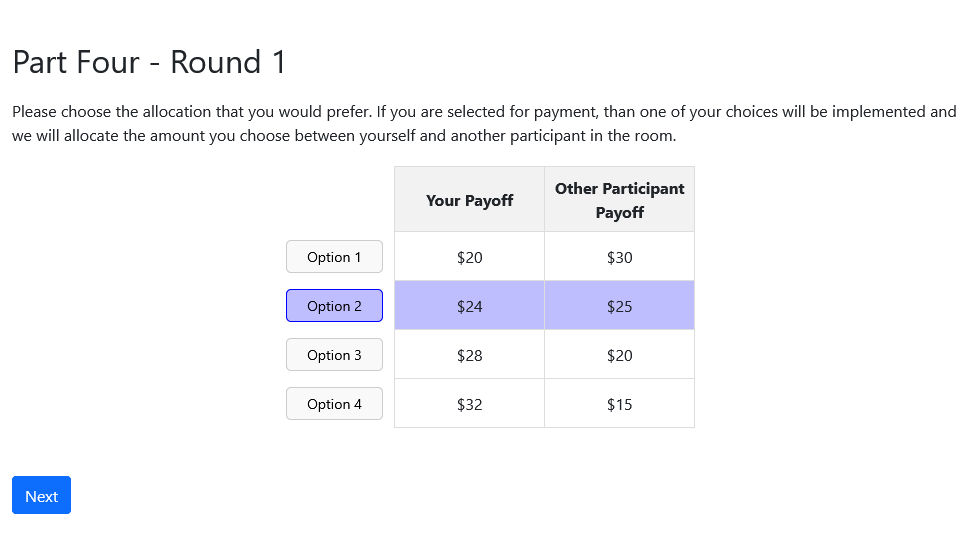Click the $28 Your Payoff cell
970x554 pixels.
click(469, 355)
